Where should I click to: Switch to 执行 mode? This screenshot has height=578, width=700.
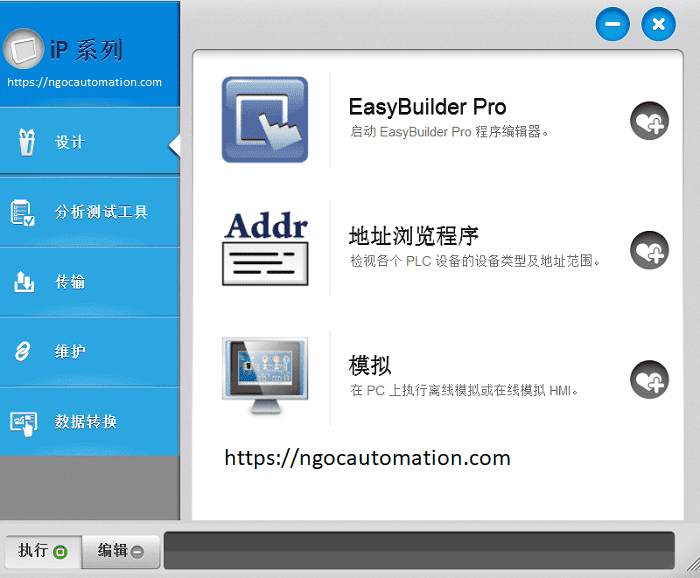click(x=43, y=551)
